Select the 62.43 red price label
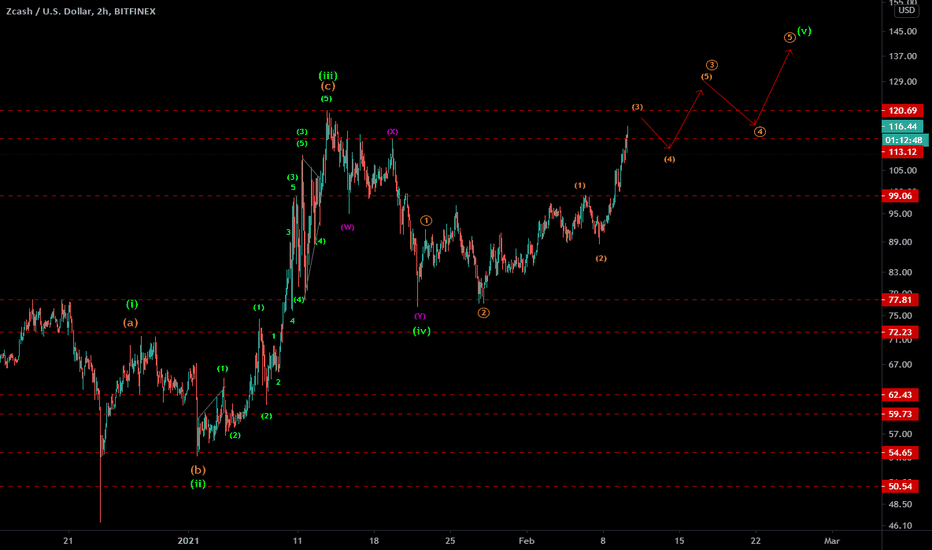Viewport: 932px width, 550px height. 900,395
